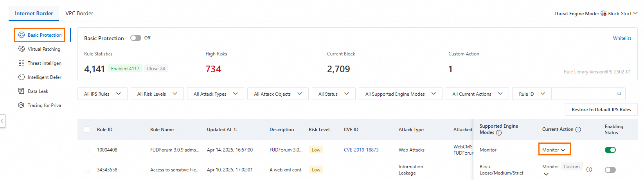
Task: Open All Supported Engine Modes dropdown
Action: [401, 94]
